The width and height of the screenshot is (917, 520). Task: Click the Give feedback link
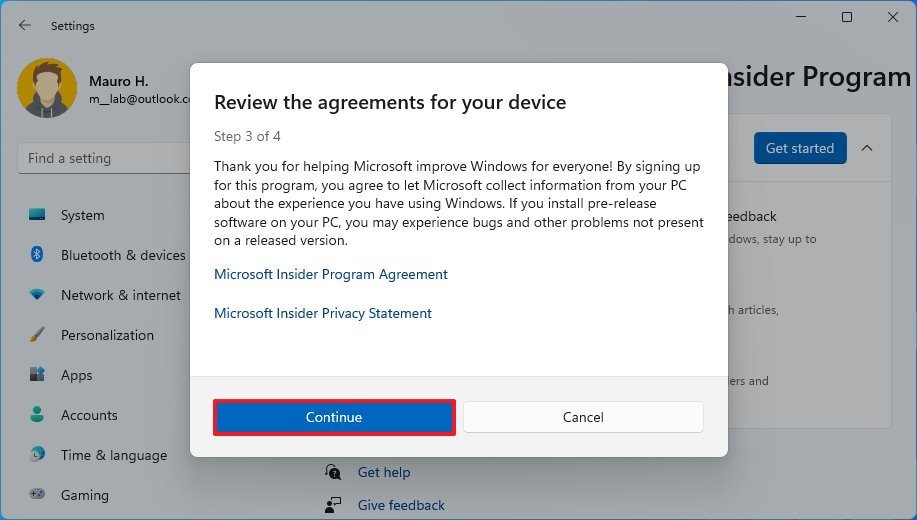[401, 505]
